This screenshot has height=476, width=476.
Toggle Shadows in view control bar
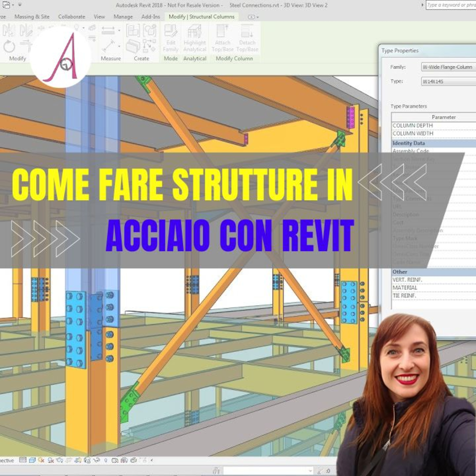[x=51, y=460]
